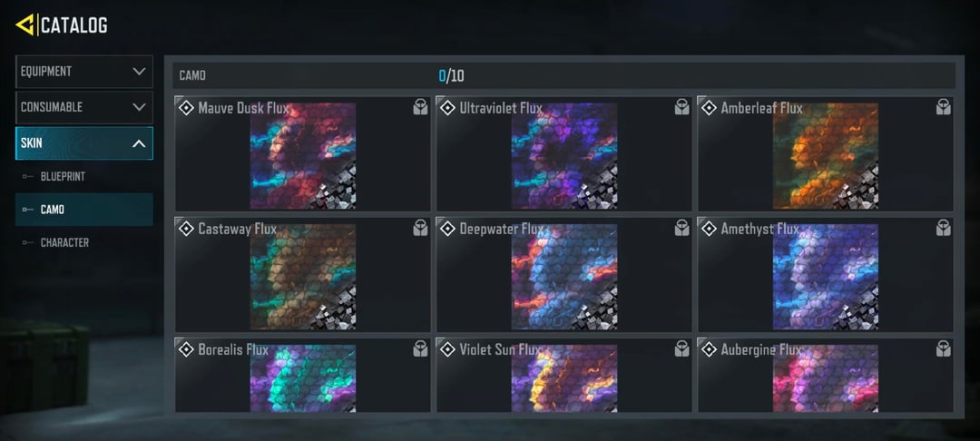Expand the Consumable category chevron
The image size is (980, 441).
pos(140,107)
